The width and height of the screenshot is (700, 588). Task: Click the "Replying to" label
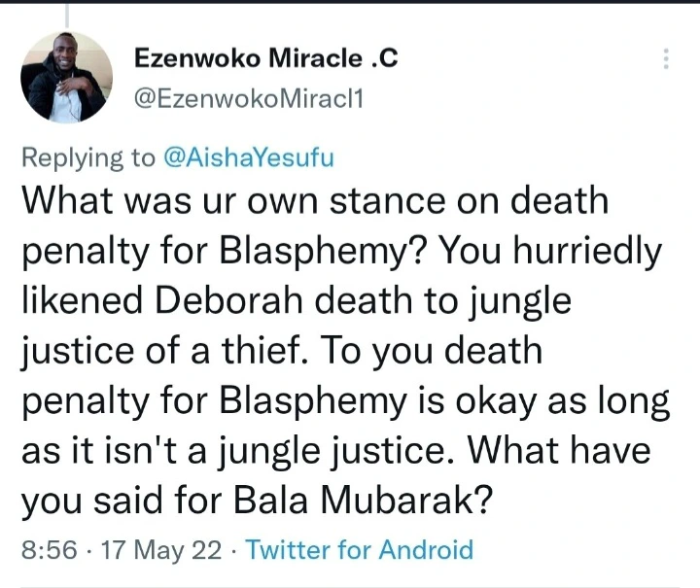click(86, 158)
